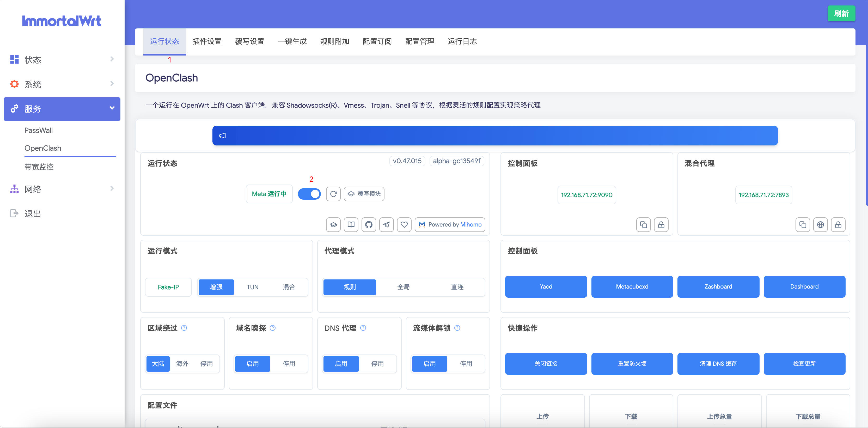Viewport: 868px width, 428px height.
Task: Select TUN running mode
Action: point(252,287)
